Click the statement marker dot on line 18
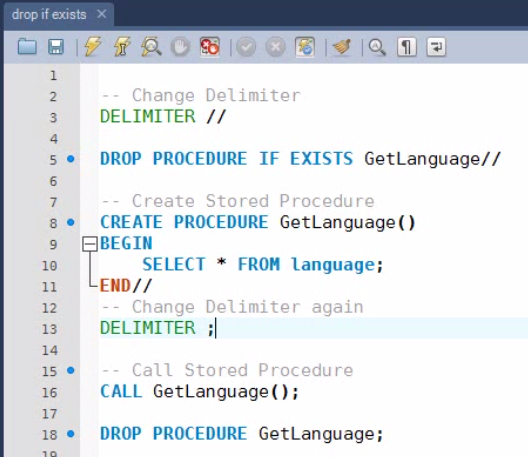The image size is (528, 457). tap(71, 433)
